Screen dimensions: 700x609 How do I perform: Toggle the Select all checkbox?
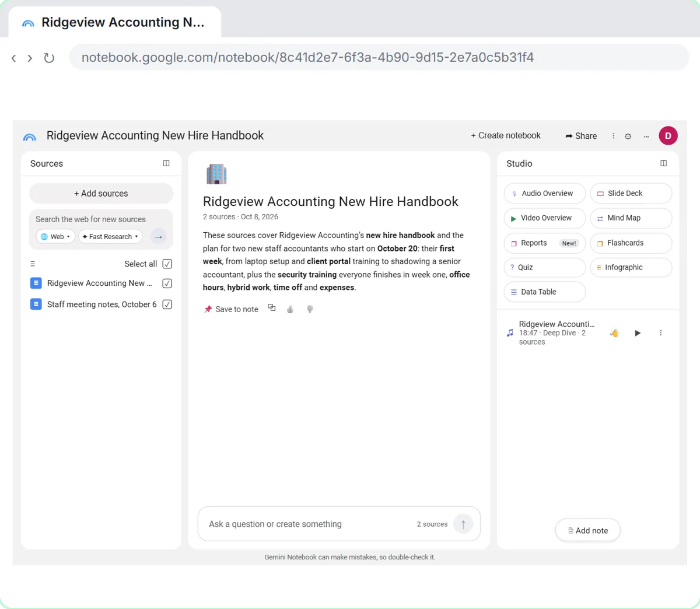167,264
